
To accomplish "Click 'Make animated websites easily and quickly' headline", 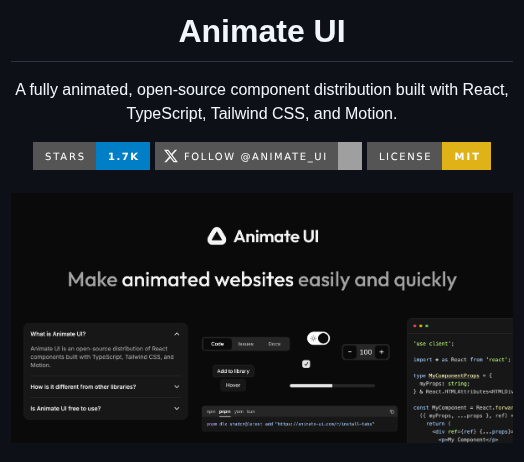I will click(x=262, y=280).
